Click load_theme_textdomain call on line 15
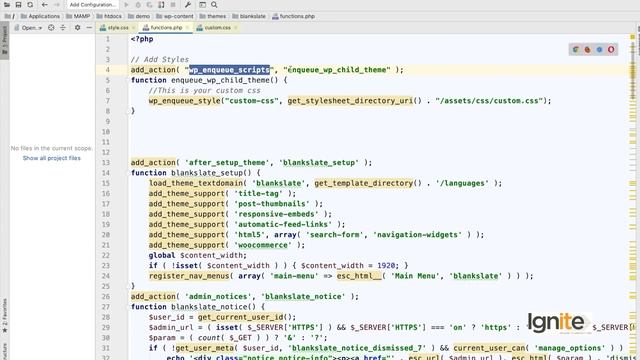This screenshot has width=640, height=360. click(196, 183)
